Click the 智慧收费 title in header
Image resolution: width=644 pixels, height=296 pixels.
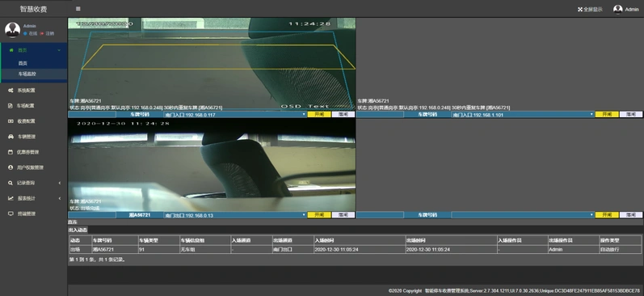pyautogui.click(x=33, y=9)
